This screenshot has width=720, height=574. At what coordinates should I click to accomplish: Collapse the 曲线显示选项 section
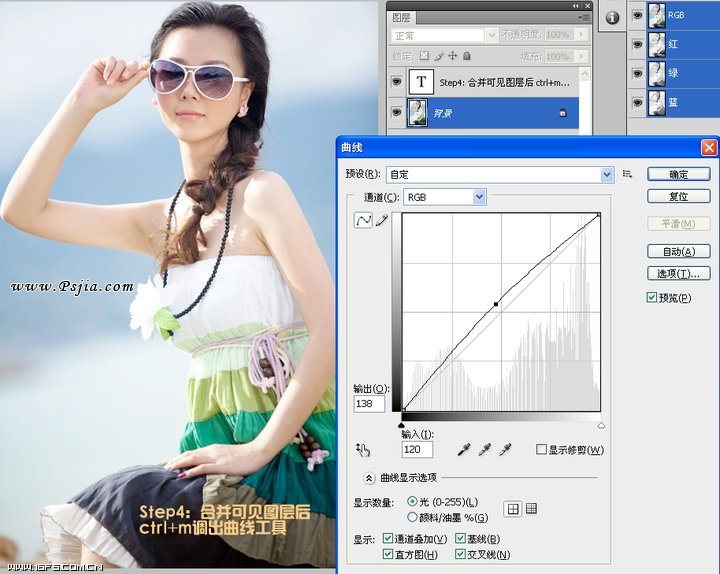(369, 478)
